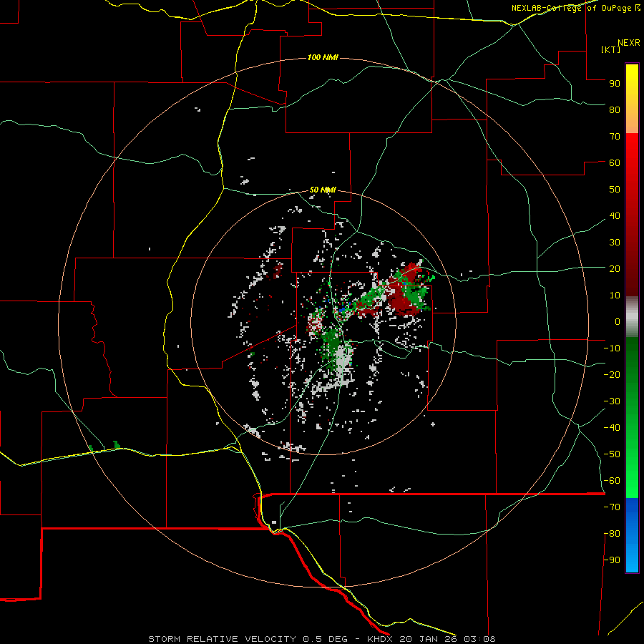Pick the blue -70 to -90 color bar segment
The image size is (644, 644).
click(x=632, y=535)
